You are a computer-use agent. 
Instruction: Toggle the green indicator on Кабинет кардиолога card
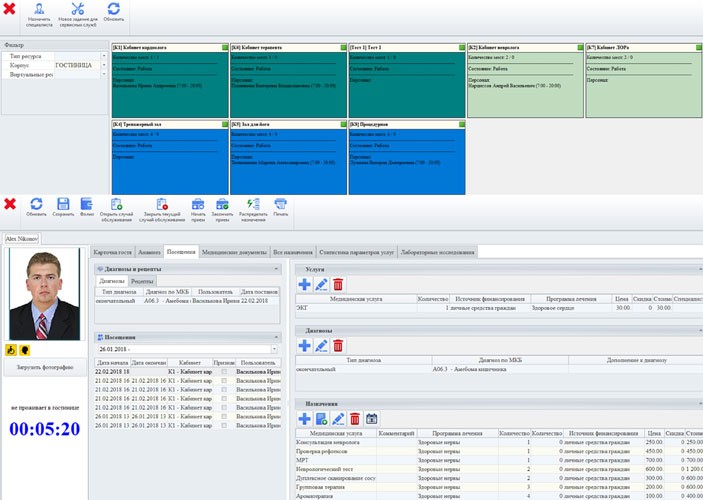pyautogui.click(x=225, y=47)
